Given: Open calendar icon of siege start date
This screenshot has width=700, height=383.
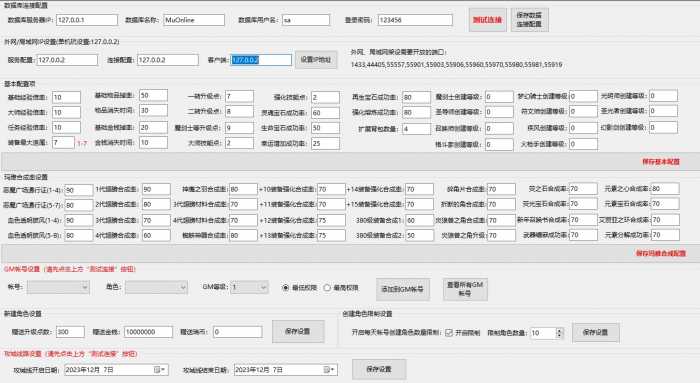Looking at the screenshot, I should click(x=159, y=370).
